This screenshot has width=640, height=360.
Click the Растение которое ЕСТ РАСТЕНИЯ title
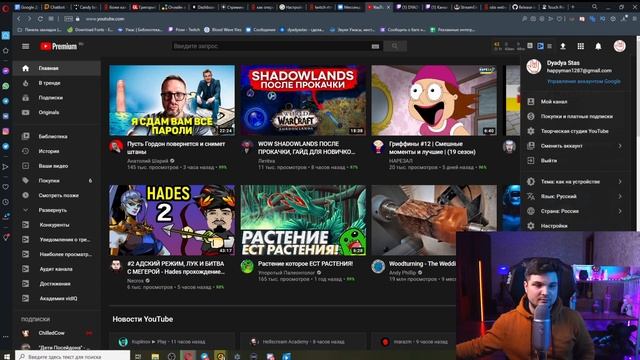[x=305, y=264]
